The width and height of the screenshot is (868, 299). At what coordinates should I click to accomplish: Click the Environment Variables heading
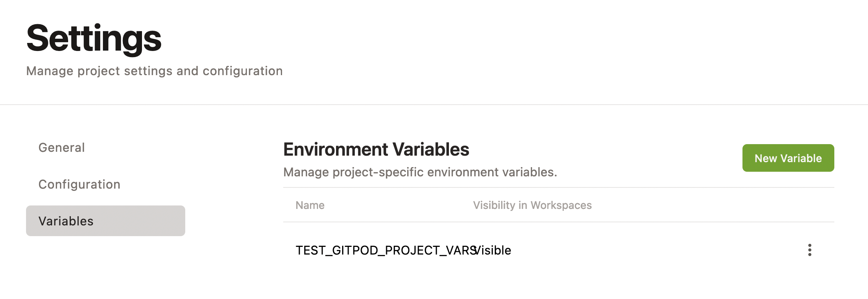376,149
